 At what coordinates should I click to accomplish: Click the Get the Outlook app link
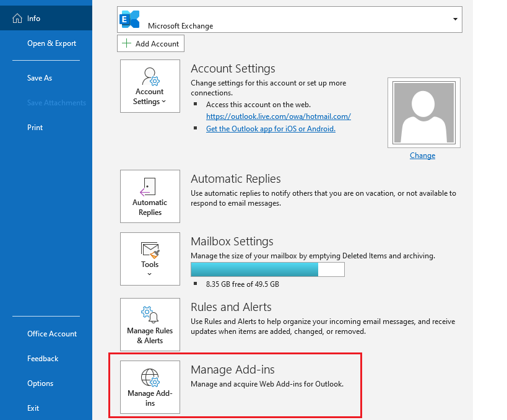pyautogui.click(x=271, y=129)
